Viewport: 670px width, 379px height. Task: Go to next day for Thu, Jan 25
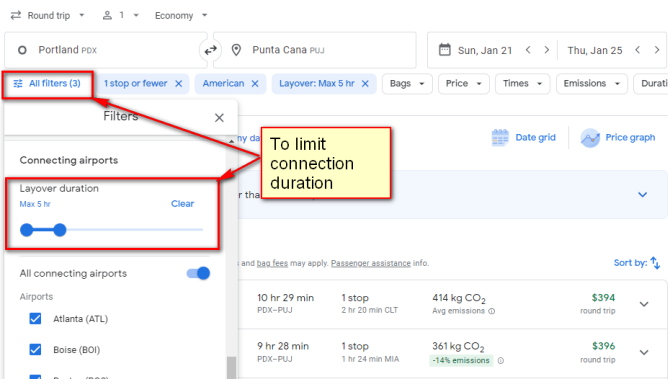[x=657, y=50]
